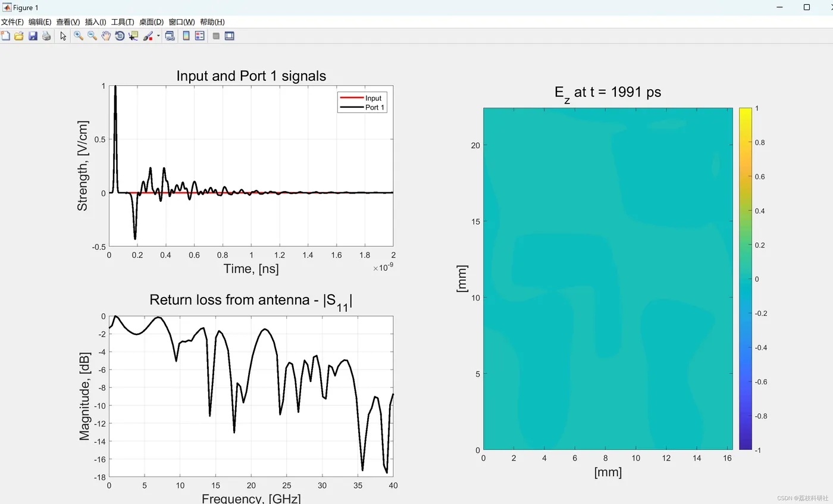Activate the Zoom In magnifier tool

(79, 36)
